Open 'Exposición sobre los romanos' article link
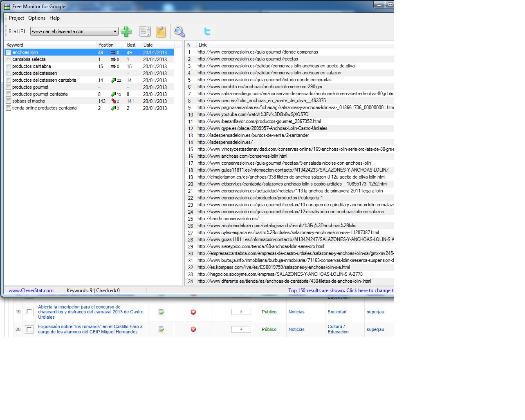The width and height of the screenshot is (525, 420). point(90,329)
